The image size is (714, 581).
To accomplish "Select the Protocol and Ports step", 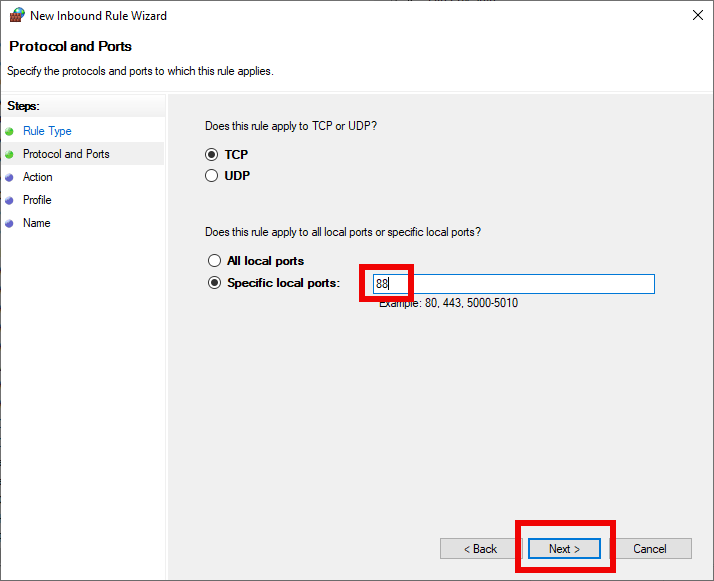I will 66,154.
